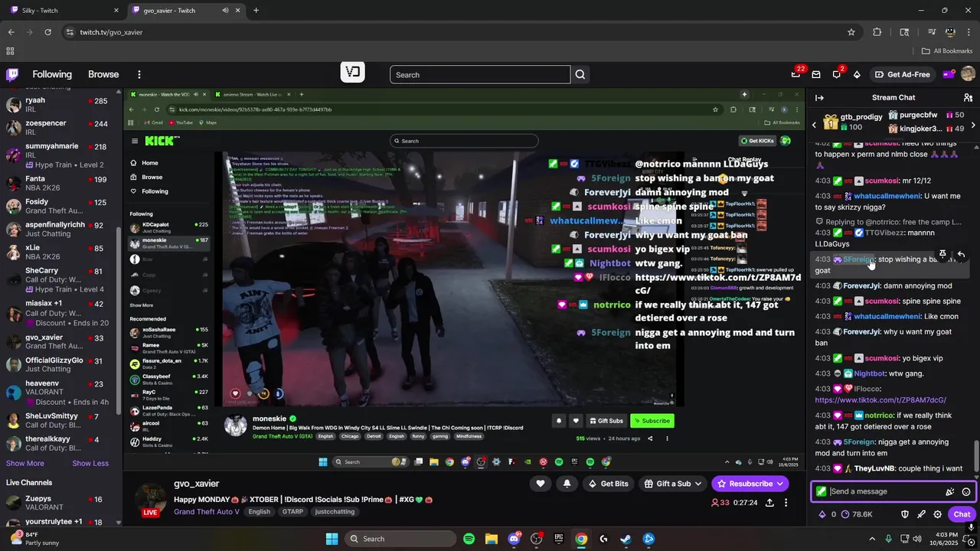Image resolution: width=980 pixels, height=551 pixels.
Task: Open the Zuepys live channel
Action: [60, 503]
